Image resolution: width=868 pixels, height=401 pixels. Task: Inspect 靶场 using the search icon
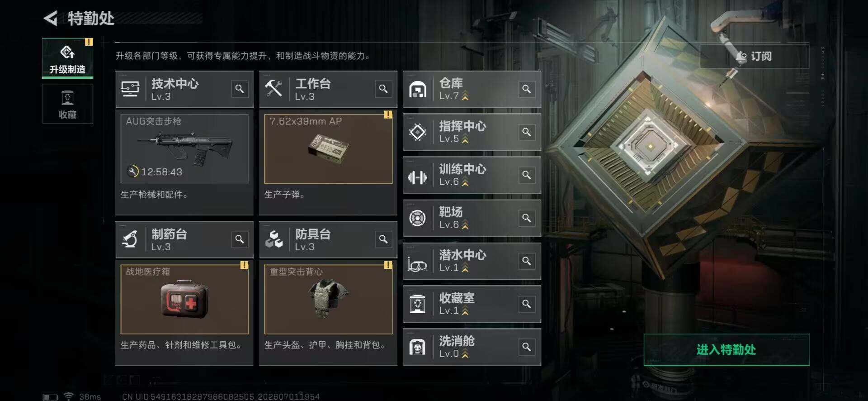[x=527, y=218]
